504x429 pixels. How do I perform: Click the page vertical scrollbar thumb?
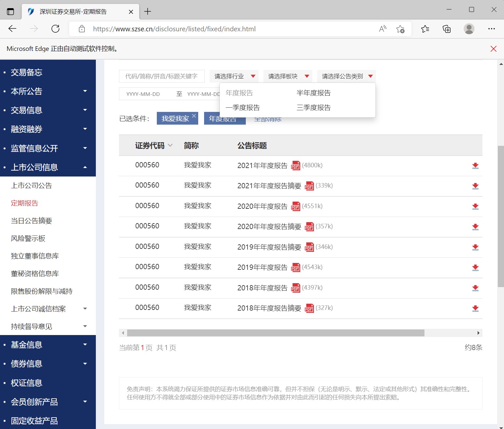tap(501, 216)
